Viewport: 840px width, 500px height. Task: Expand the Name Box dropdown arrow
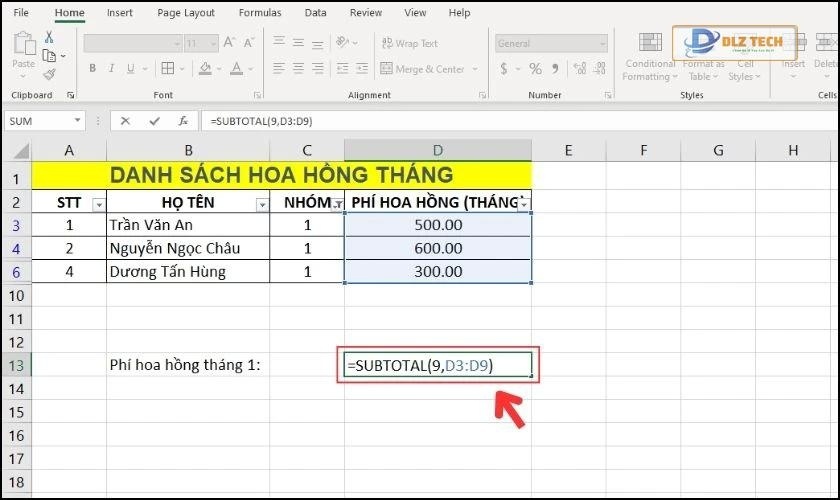click(x=77, y=120)
